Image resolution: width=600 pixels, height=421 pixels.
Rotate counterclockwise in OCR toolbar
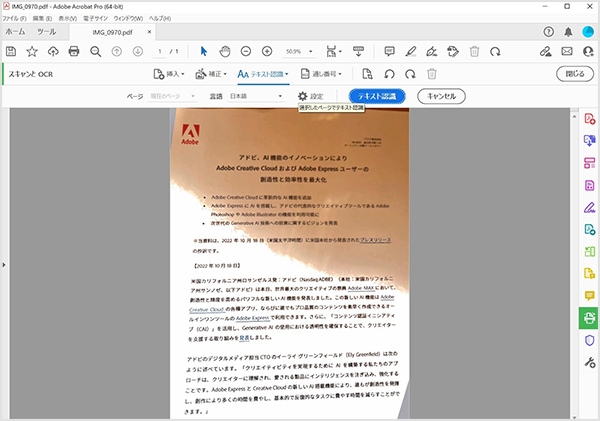coord(389,74)
